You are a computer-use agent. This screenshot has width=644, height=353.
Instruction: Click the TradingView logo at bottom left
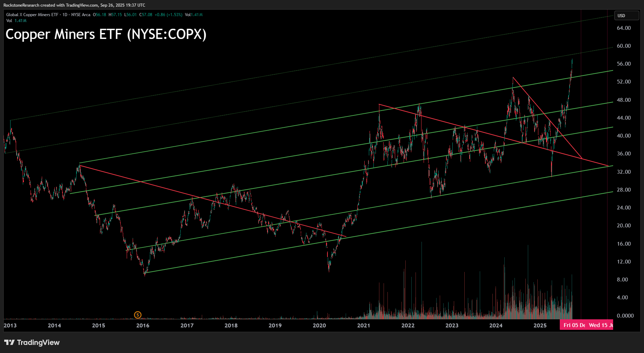tap(32, 342)
